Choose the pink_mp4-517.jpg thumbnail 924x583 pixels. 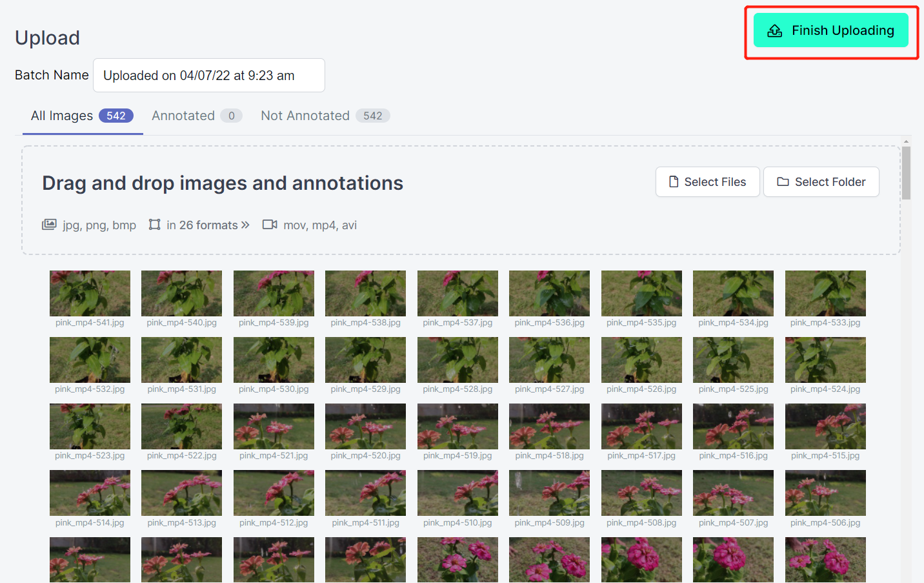(641, 427)
